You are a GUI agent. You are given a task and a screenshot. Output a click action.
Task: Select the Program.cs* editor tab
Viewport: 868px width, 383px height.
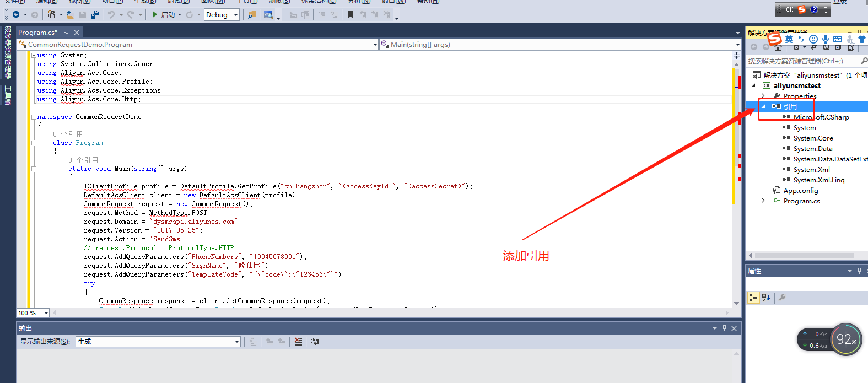point(37,33)
